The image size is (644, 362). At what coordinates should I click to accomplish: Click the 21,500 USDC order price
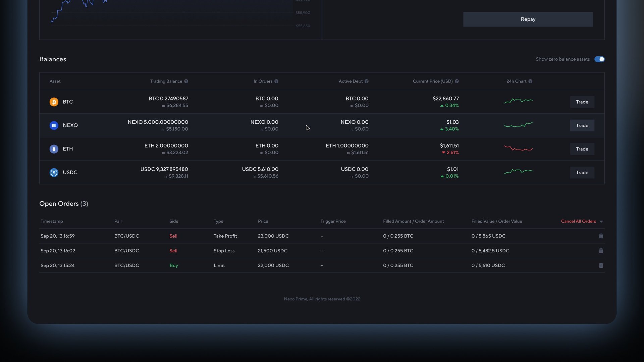click(272, 251)
